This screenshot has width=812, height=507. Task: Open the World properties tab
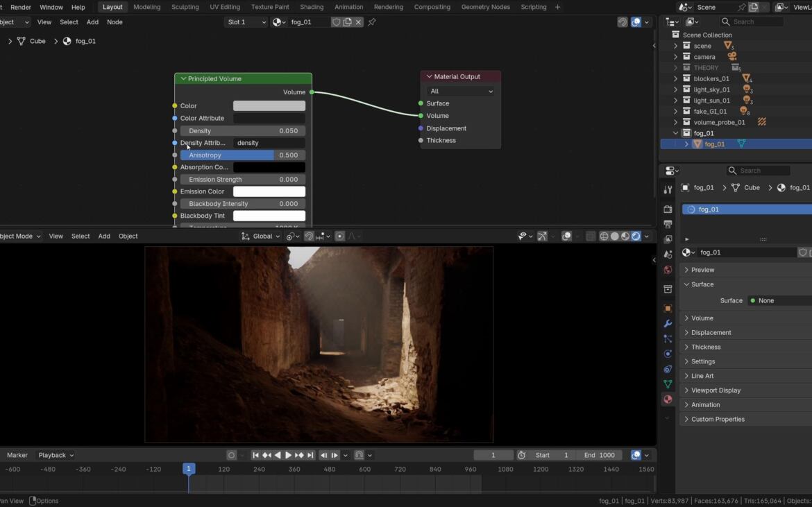point(668,270)
